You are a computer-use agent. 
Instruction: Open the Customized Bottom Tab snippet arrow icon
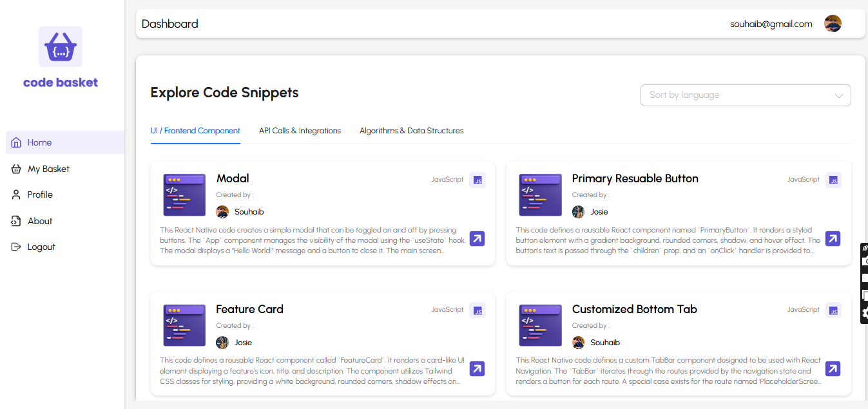[833, 368]
